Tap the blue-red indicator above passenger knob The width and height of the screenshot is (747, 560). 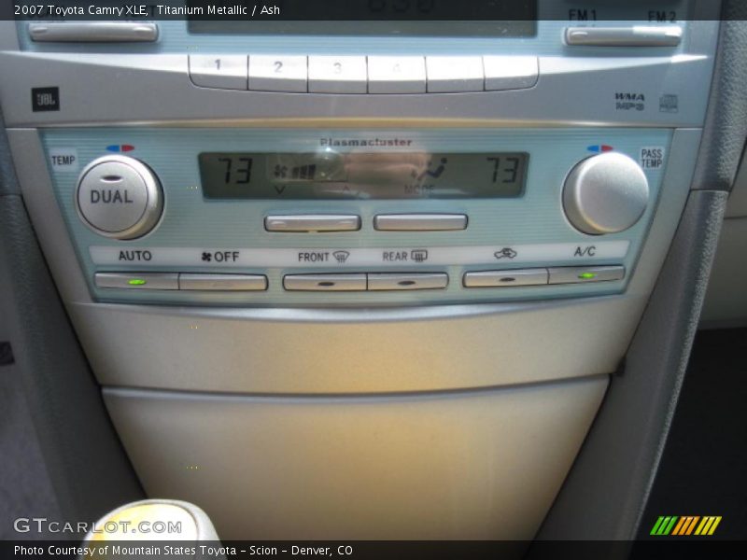tap(600, 148)
